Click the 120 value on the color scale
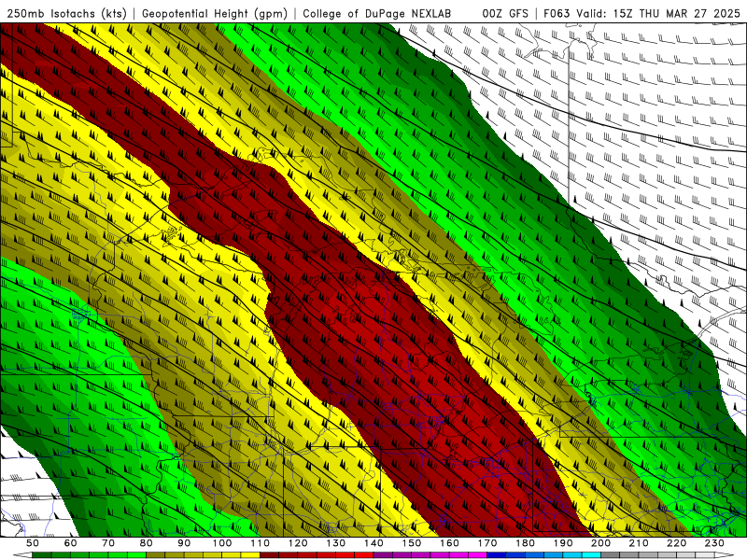This screenshot has height=560, width=747. click(x=298, y=543)
